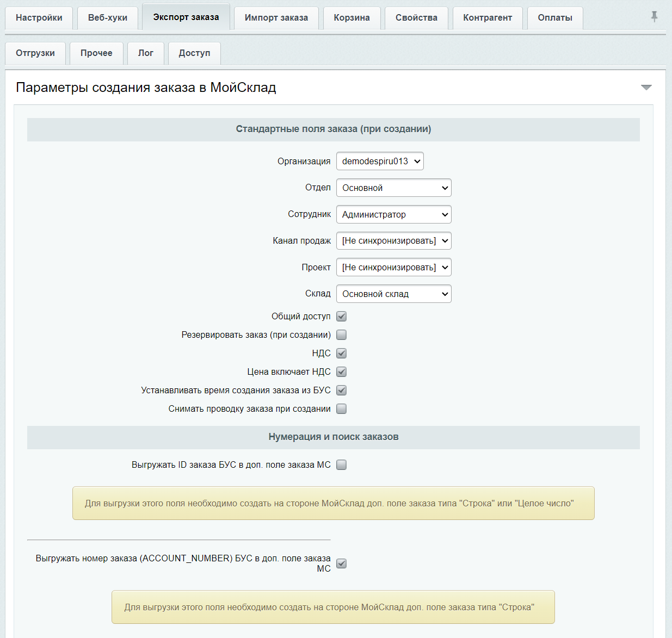Image resolution: width=672 pixels, height=638 pixels.
Task: Open the Импорт заказа tab
Action: [x=276, y=18]
